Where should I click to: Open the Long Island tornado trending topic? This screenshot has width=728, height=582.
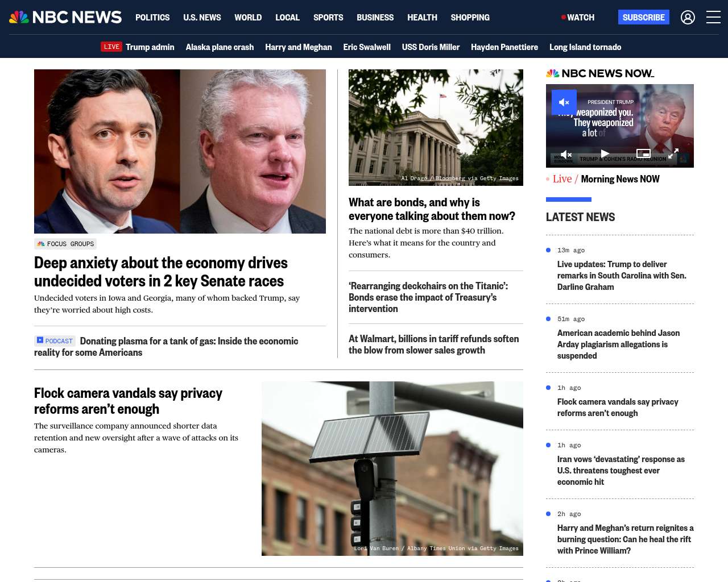(x=585, y=47)
